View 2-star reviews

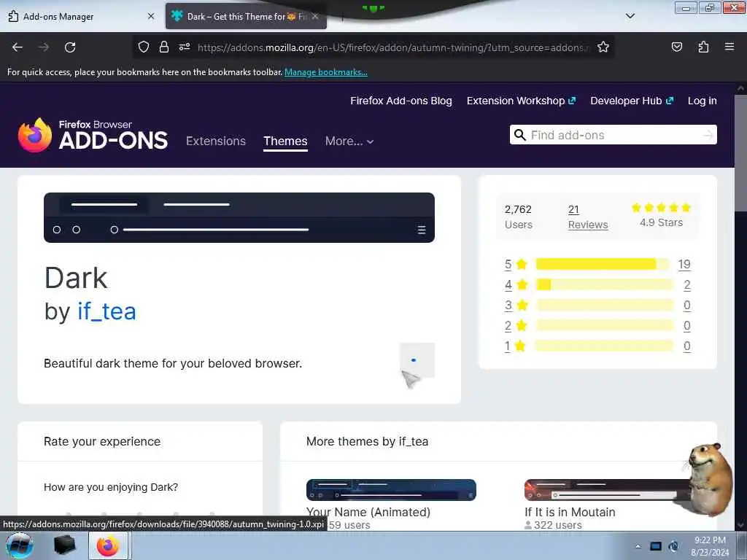tap(516, 326)
